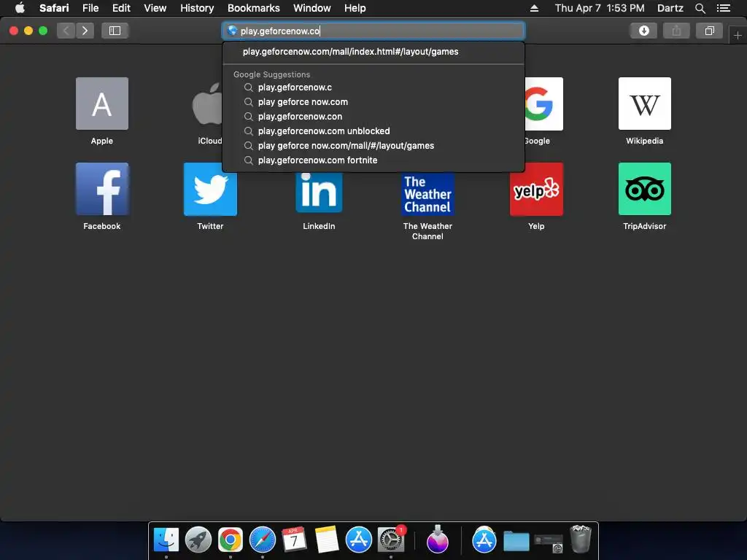The width and height of the screenshot is (747, 560).
Task: Select the play.geforcenow.com/mall/index.html top hit
Action: click(x=373, y=52)
